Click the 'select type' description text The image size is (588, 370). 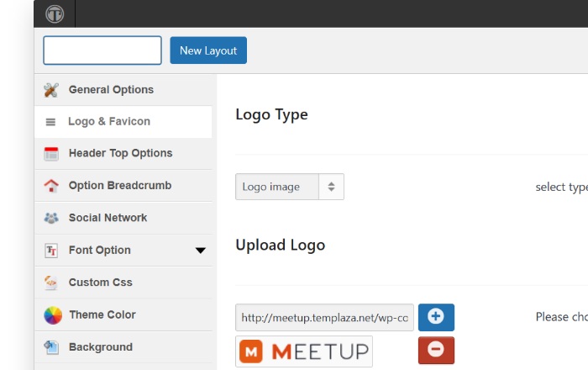click(x=561, y=187)
